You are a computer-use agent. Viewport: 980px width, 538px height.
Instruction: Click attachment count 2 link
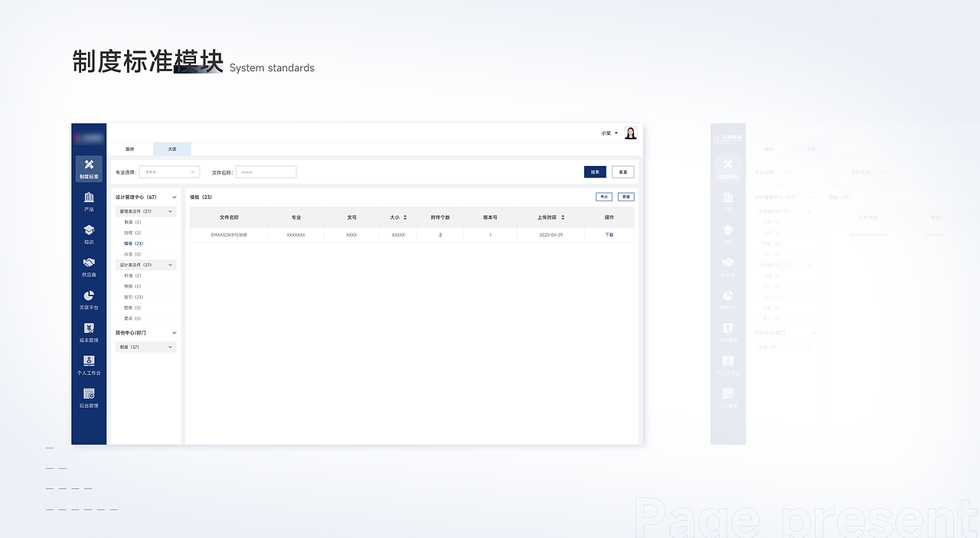point(440,235)
